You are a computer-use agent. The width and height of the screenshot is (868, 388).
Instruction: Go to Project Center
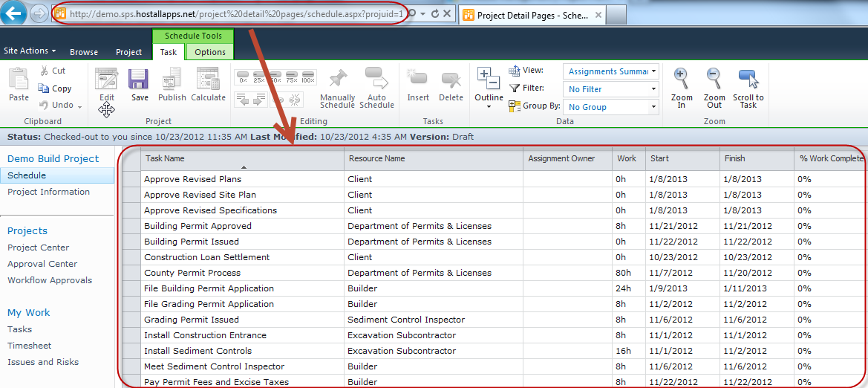pos(38,248)
